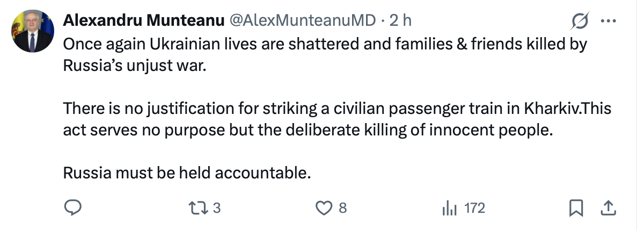This screenshot has width=644, height=230.
Task: Open Alexandru Munteanu's profile picture
Action: [33, 31]
